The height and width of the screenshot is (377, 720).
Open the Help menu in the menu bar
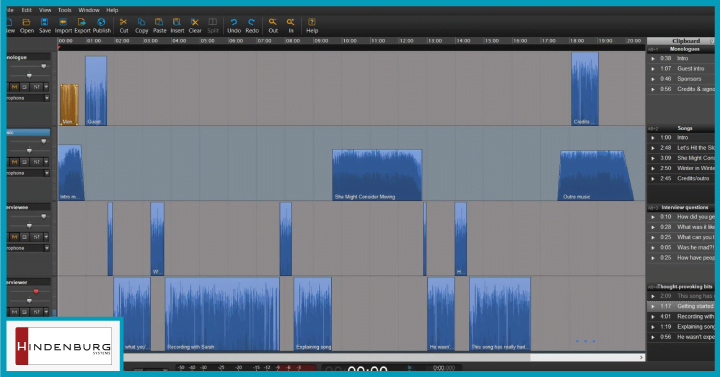point(112,10)
